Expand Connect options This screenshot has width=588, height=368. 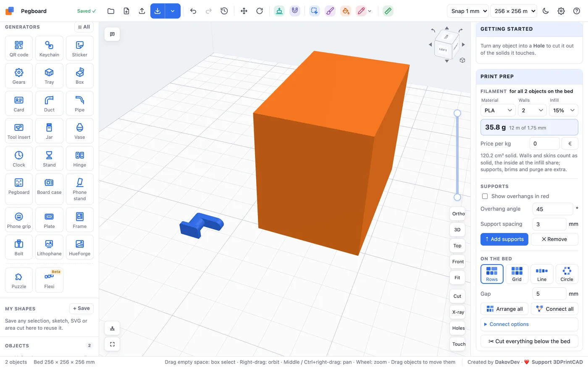pyautogui.click(x=529, y=324)
